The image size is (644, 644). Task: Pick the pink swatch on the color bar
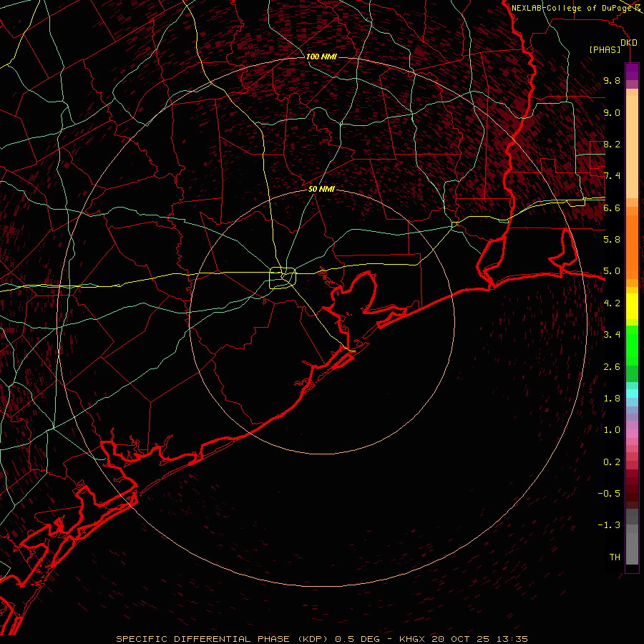tap(632, 433)
